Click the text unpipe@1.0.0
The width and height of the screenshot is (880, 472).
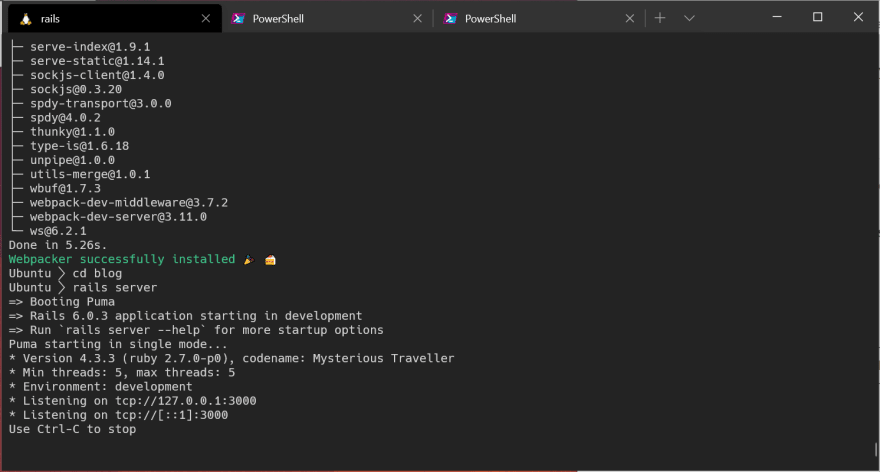coord(72,160)
